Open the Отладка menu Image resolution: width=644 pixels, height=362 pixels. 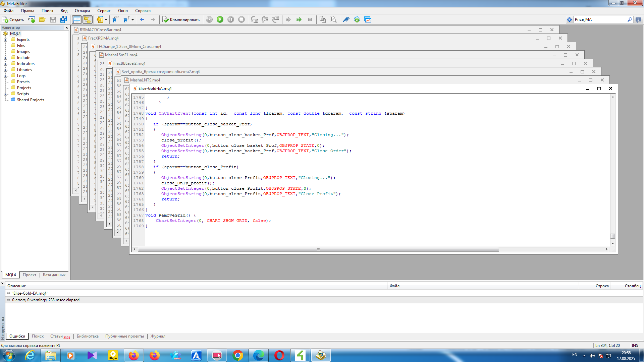click(82, 11)
